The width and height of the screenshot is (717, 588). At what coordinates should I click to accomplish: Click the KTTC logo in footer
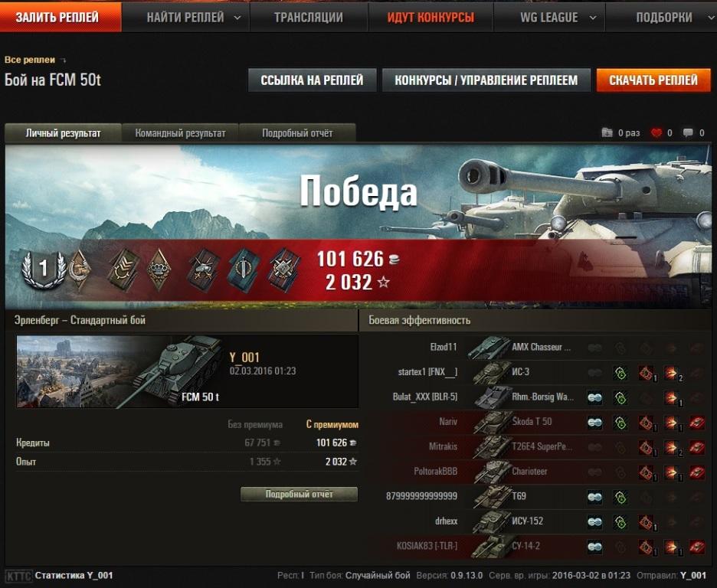tap(18, 576)
